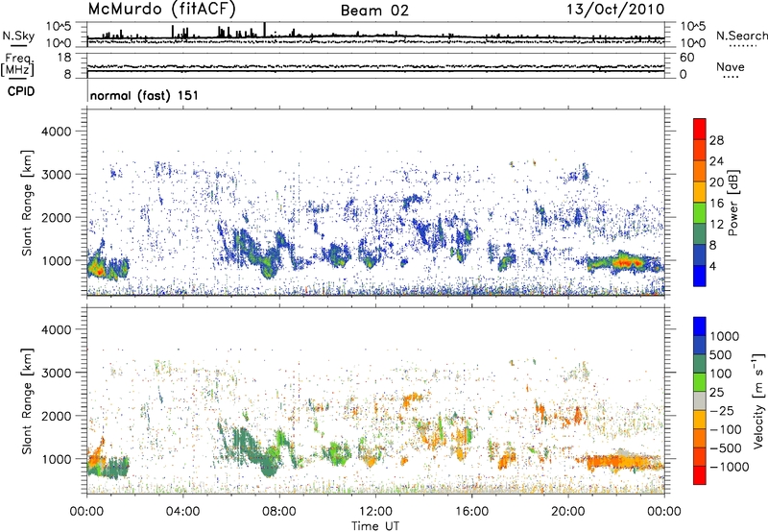This screenshot has height=532, width=768.
Task: Select the N.Sky legend label
Action: [x=18, y=36]
